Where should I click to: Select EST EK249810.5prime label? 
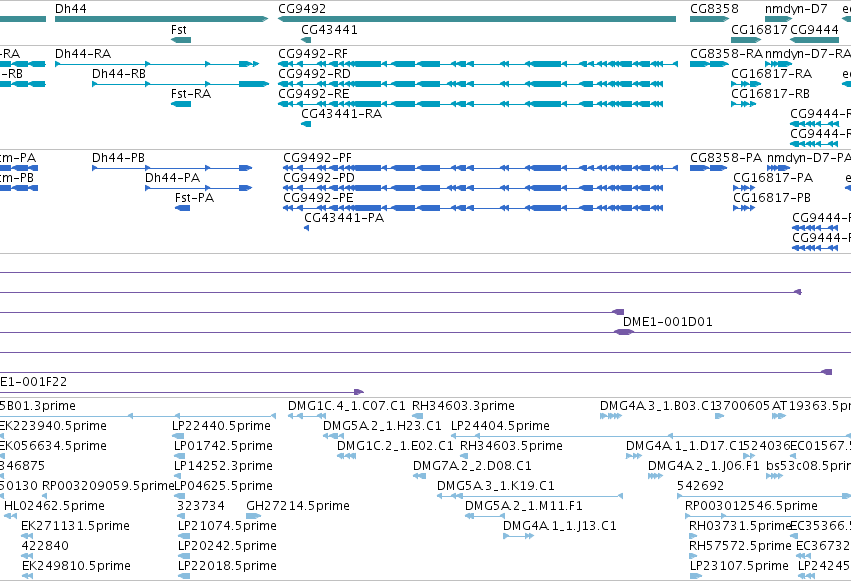click(x=77, y=566)
